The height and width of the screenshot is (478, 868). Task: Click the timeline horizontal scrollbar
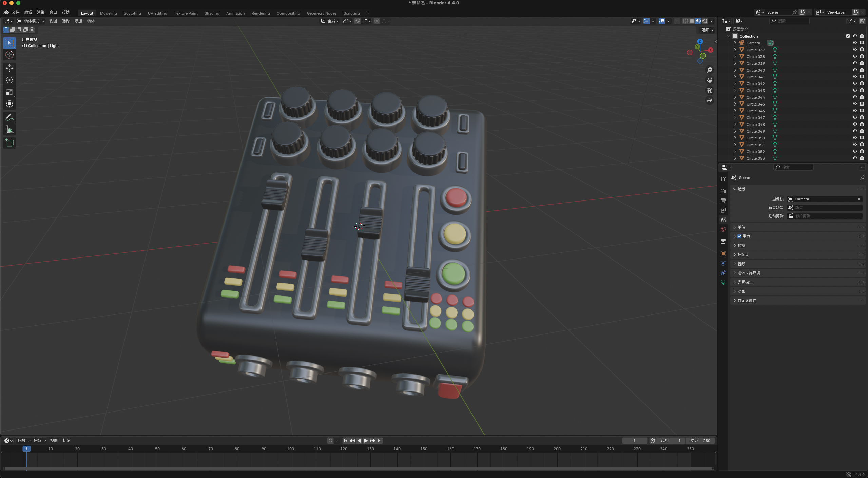click(x=358, y=469)
